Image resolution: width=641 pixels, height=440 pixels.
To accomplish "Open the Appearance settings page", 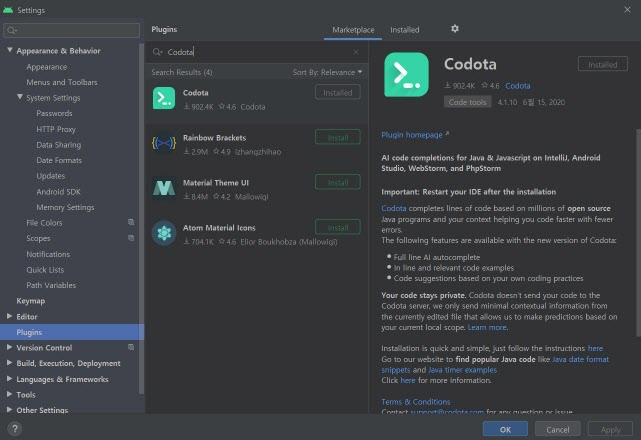I will (47, 67).
